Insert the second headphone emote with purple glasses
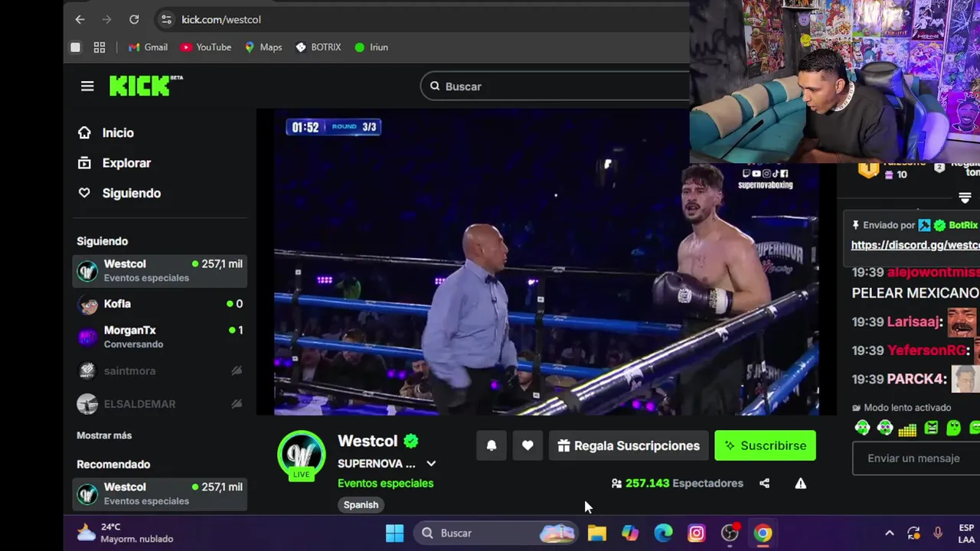The image size is (980, 551). coord(885,428)
